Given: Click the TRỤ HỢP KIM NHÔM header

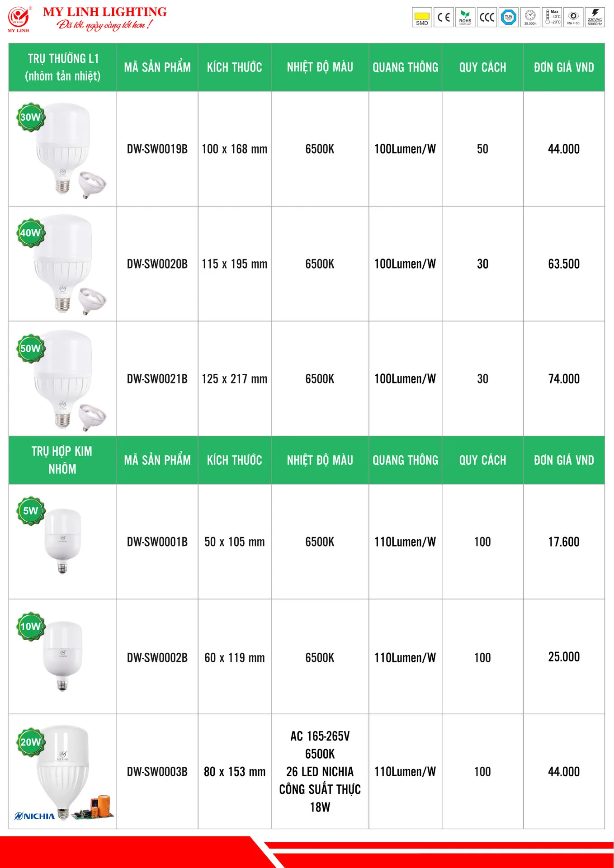Looking at the screenshot, I should click(62, 460).
